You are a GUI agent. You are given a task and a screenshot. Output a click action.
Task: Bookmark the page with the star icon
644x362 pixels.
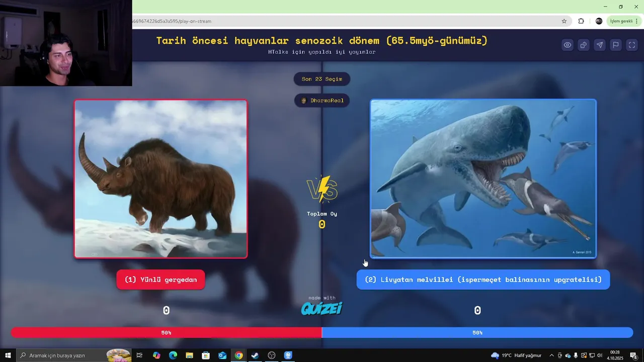[x=564, y=21]
